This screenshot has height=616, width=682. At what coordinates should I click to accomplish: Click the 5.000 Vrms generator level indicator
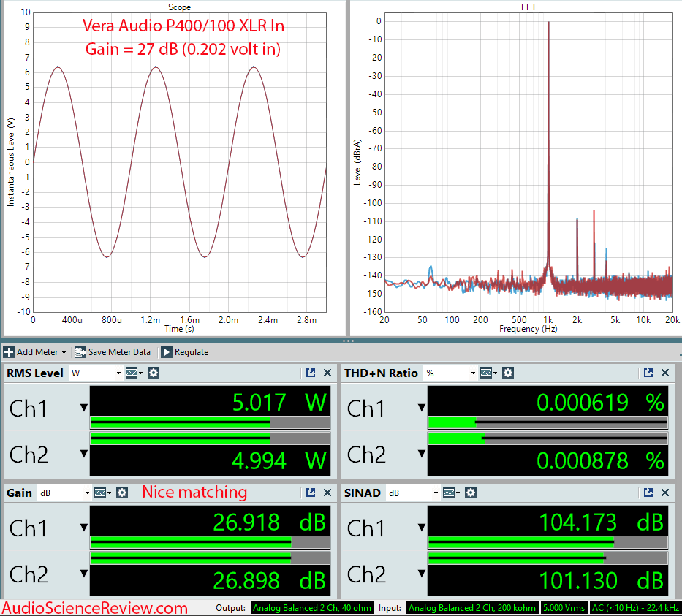(562, 608)
